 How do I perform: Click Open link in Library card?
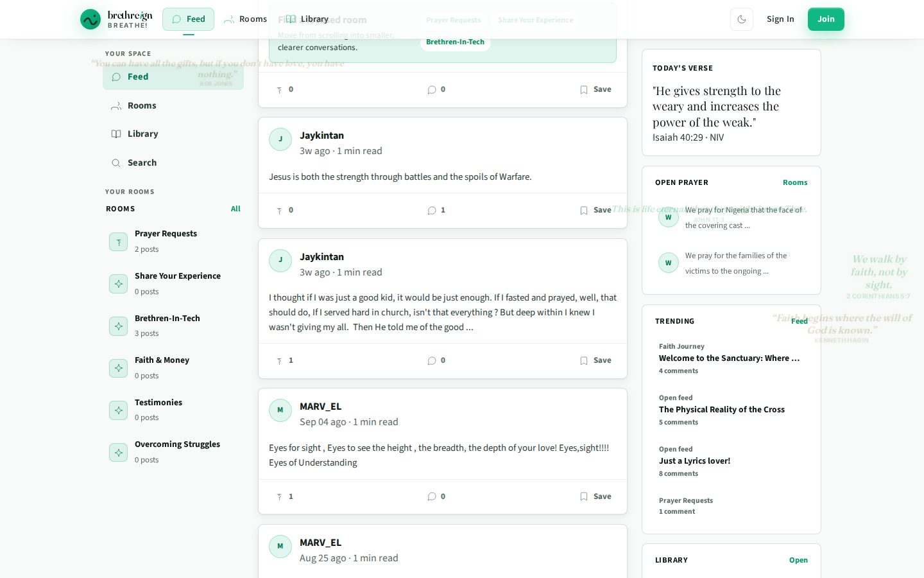pos(798,560)
